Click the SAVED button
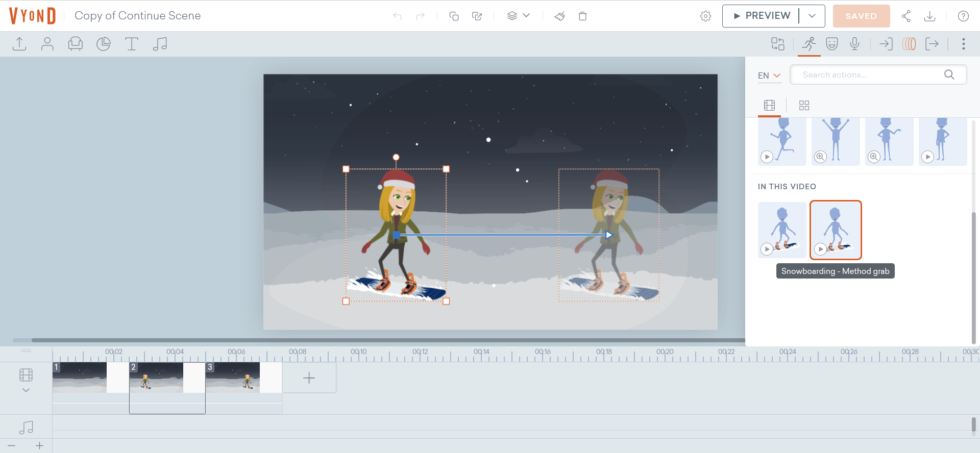The height and width of the screenshot is (453, 980). coord(861,16)
